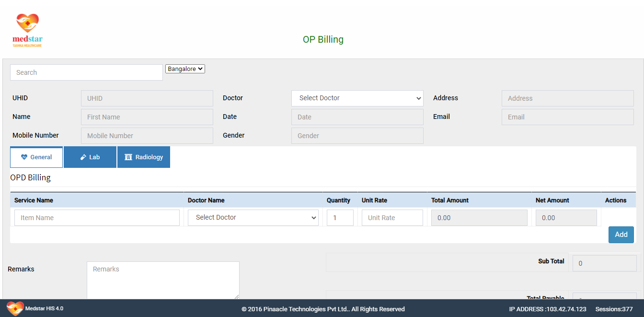Click the Radiology tab icon

(128, 157)
